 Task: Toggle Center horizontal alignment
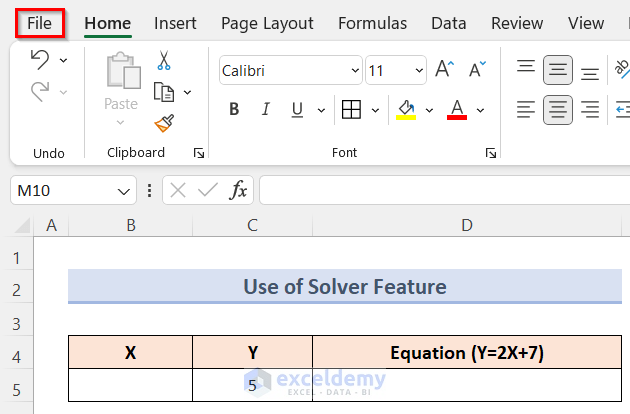558,109
